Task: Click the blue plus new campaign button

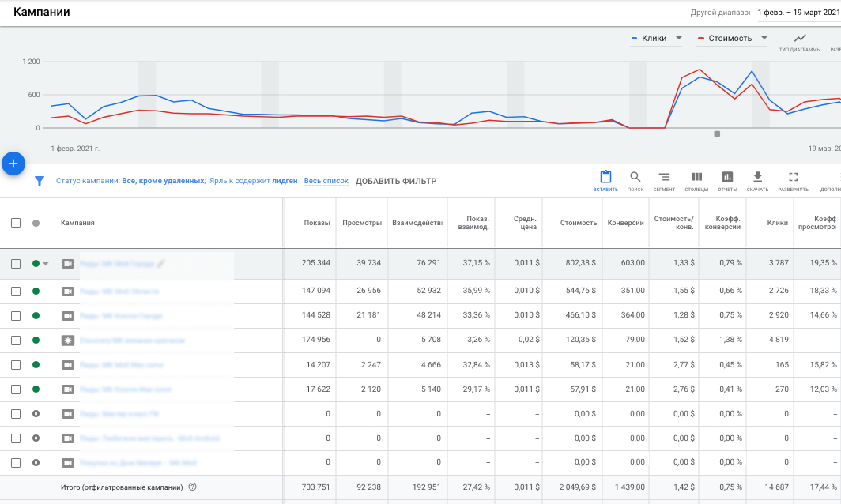Action: coord(13,164)
